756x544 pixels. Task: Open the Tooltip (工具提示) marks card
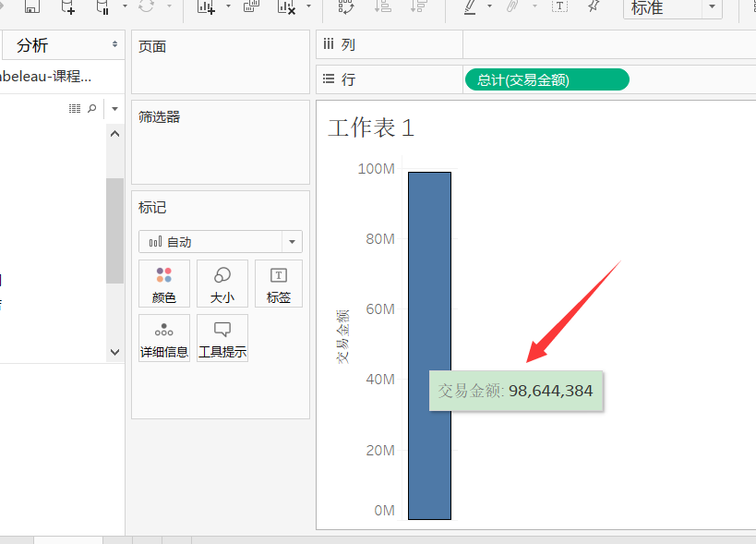(x=222, y=337)
